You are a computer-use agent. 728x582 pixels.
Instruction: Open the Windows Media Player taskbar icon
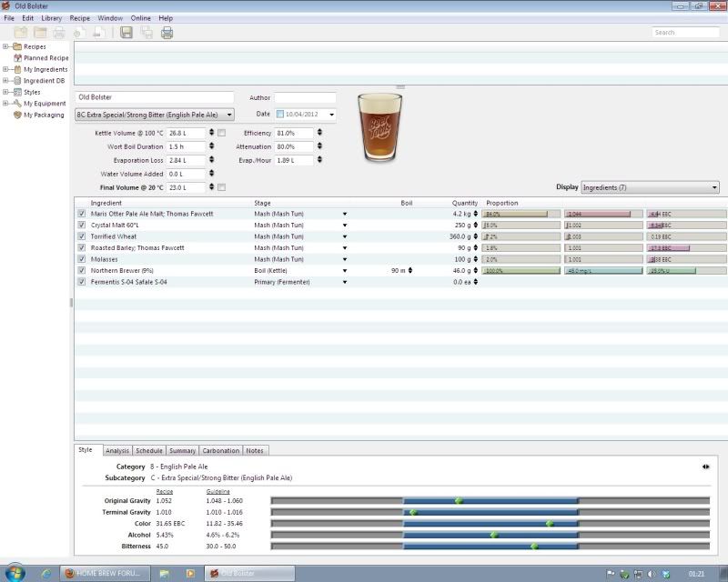tap(190, 573)
